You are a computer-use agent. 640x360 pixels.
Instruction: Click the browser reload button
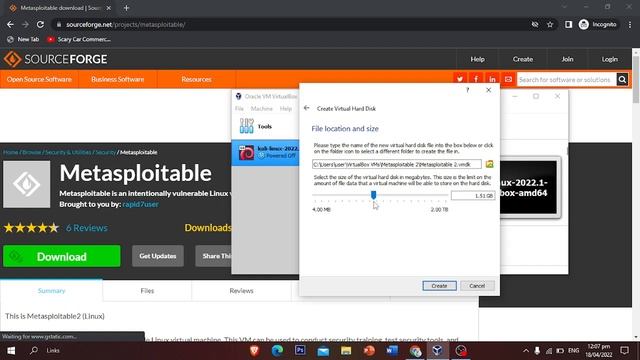pos(40,24)
